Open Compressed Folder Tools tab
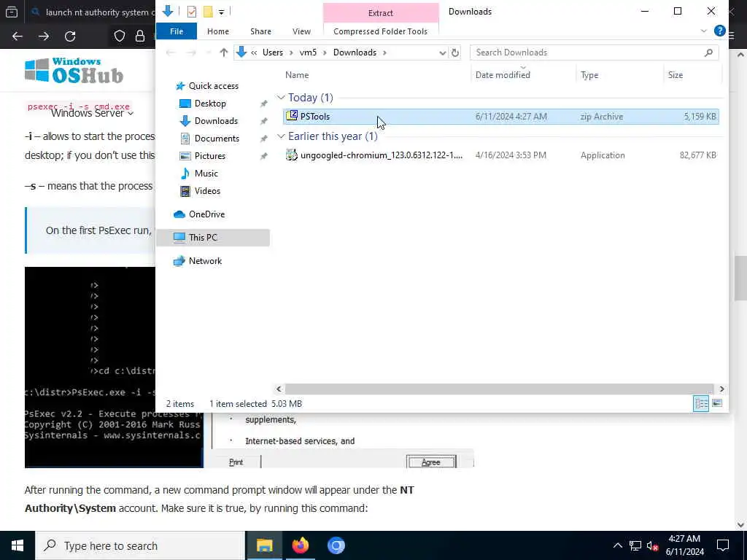 pyautogui.click(x=380, y=31)
